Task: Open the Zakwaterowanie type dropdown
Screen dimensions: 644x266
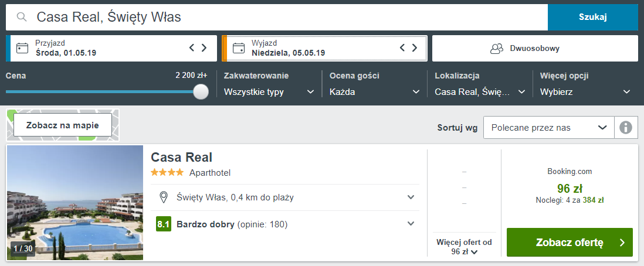Action: 269,92
